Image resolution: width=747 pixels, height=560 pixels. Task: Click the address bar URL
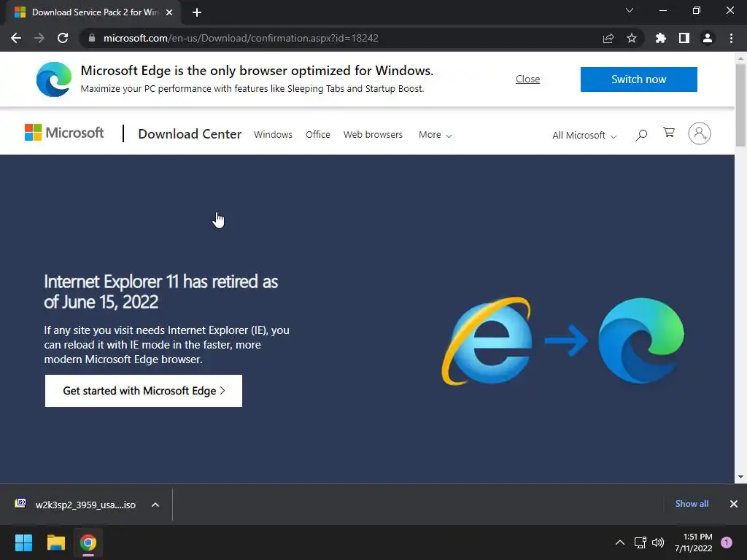(241, 38)
